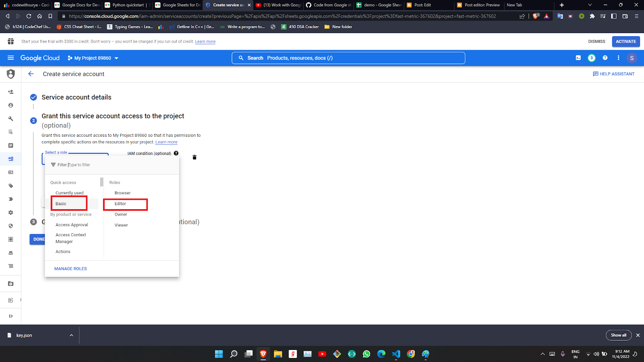Viewport: 644px width, 362px height.
Task: Click the Google Cloud search box
Action: (x=349, y=58)
